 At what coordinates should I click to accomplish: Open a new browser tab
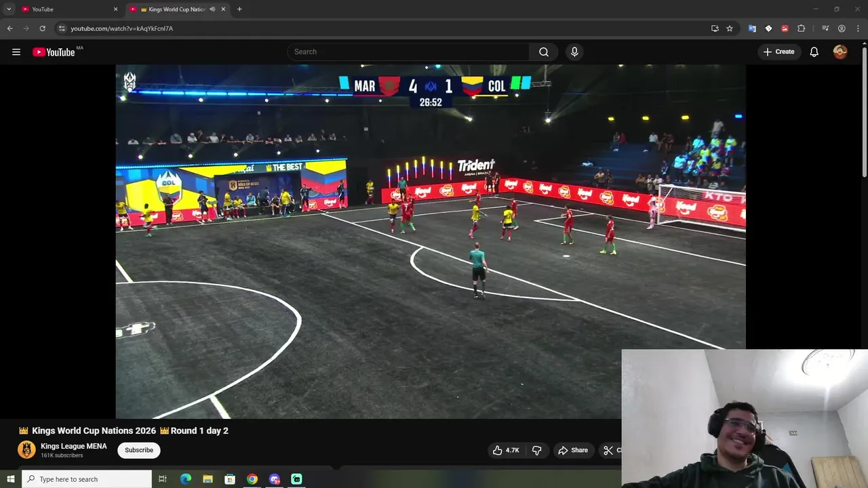click(x=239, y=9)
